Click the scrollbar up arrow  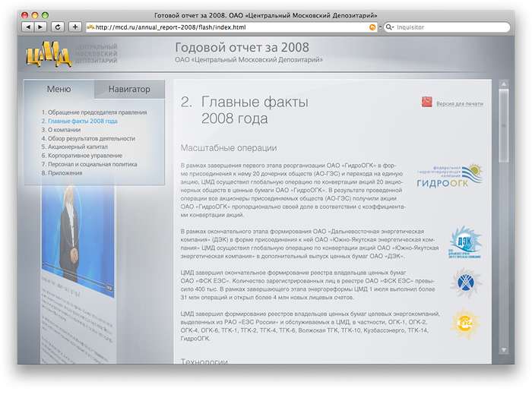(504, 84)
